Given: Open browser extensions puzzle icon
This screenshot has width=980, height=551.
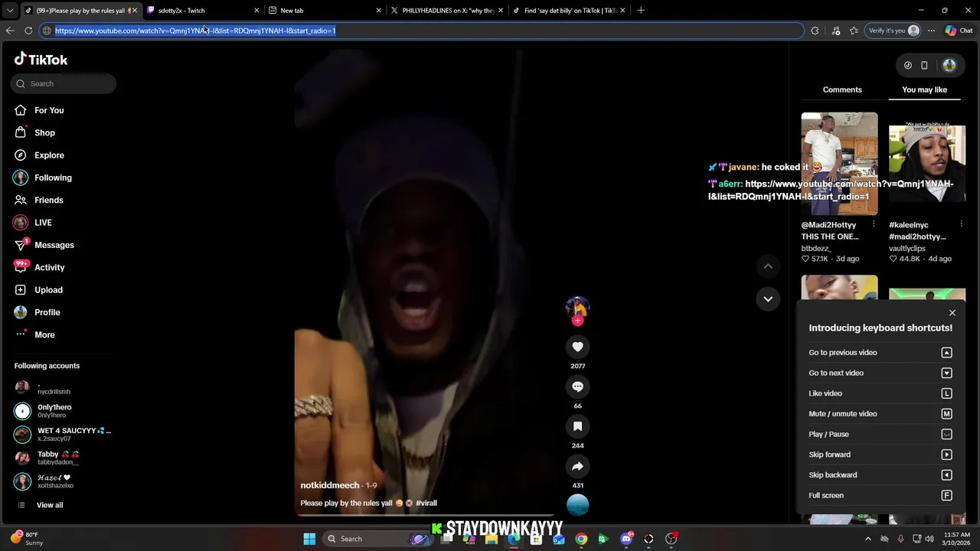Looking at the screenshot, I should point(815,31).
